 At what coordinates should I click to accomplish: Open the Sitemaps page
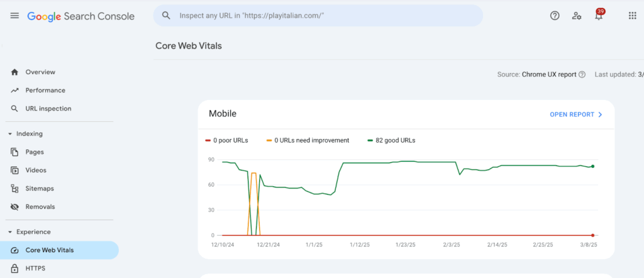(x=39, y=189)
